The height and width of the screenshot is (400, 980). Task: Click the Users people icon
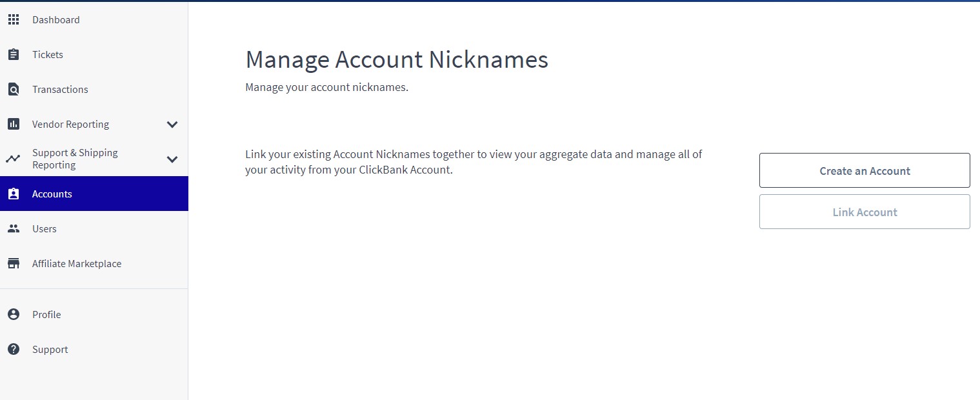coord(13,228)
